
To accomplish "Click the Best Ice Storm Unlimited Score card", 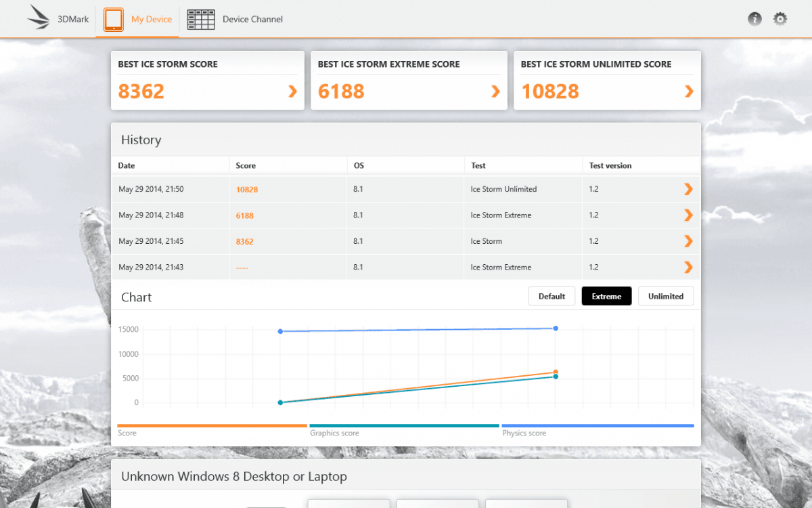I will (x=607, y=80).
